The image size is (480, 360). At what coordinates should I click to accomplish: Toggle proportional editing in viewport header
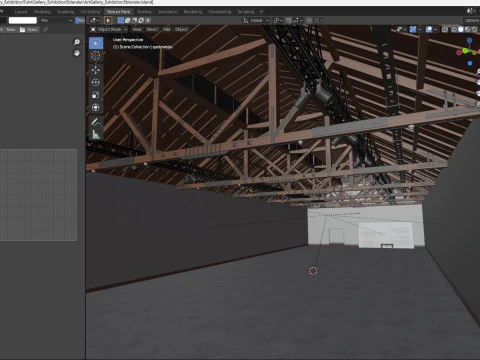pos(309,21)
